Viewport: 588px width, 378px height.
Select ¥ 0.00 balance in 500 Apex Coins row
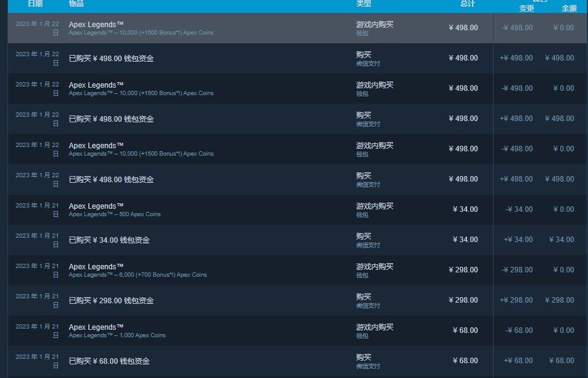pos(563,209)
